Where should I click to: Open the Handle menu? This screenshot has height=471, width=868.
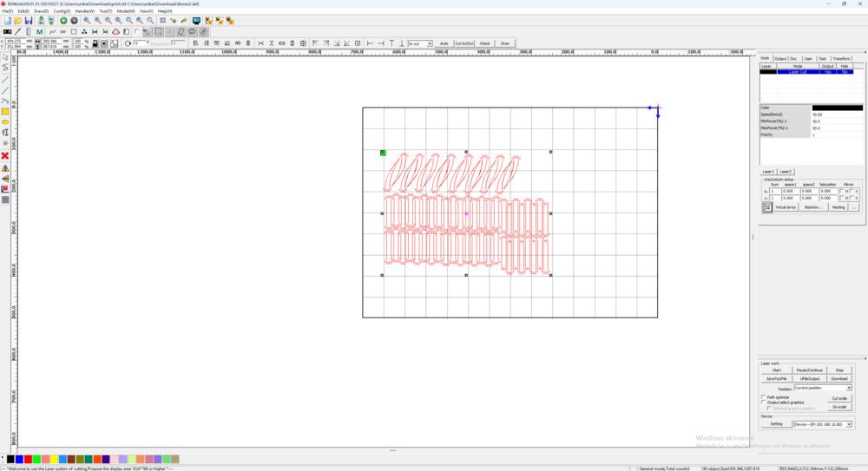[85, 11]
